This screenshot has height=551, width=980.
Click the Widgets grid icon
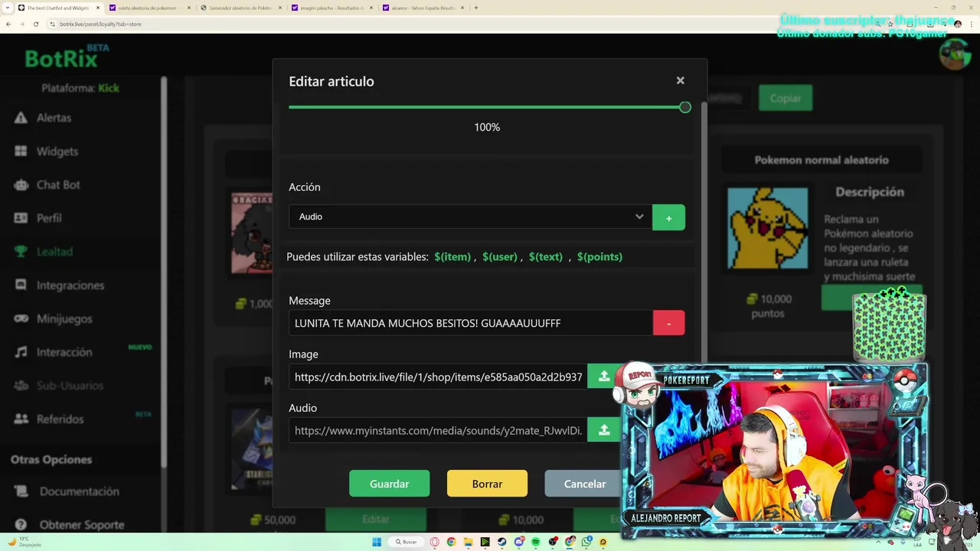click(21, 152)
